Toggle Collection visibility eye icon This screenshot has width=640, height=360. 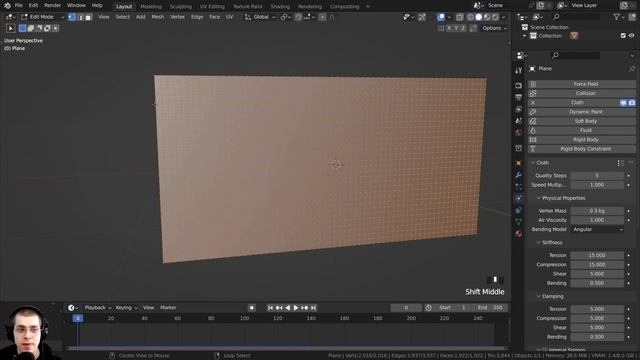631,36
